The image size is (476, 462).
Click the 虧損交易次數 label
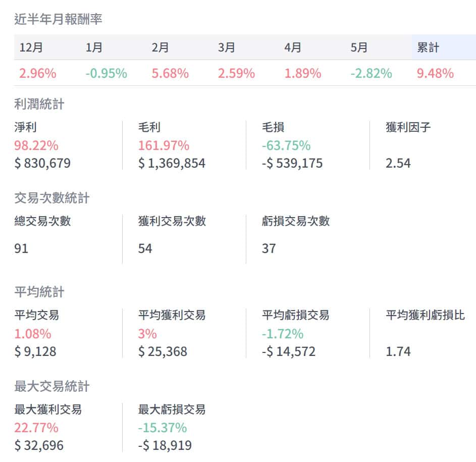click(296, 221)
